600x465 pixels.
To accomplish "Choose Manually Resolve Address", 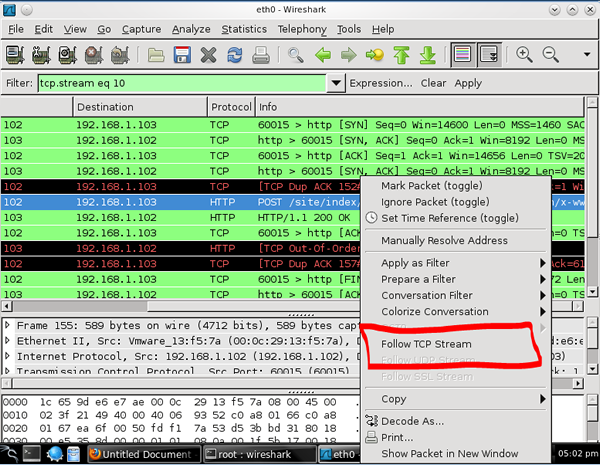I will 455,240.
